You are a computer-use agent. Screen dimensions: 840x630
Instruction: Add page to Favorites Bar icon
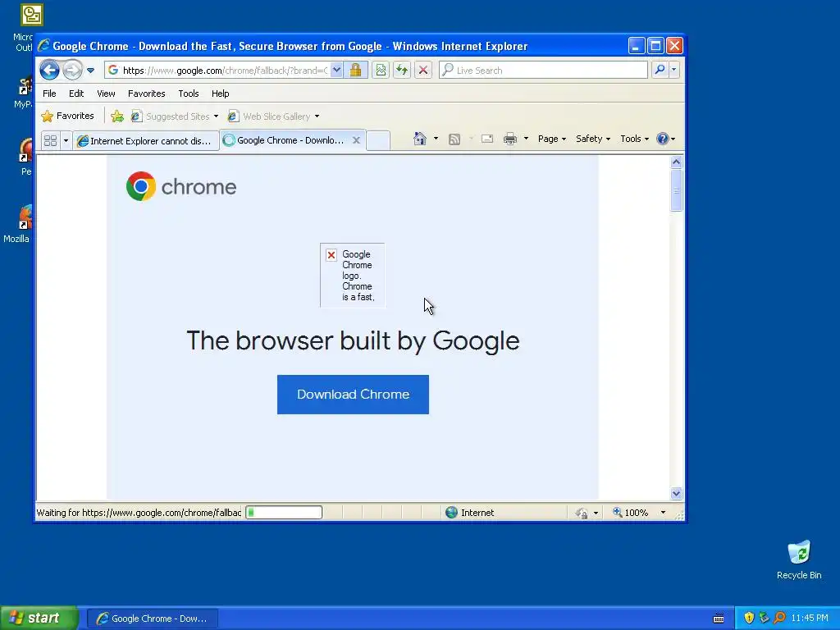tap(117, 116)
